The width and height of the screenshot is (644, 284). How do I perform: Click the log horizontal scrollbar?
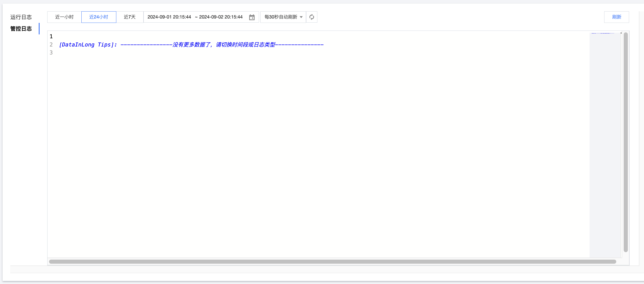[332, 262]
